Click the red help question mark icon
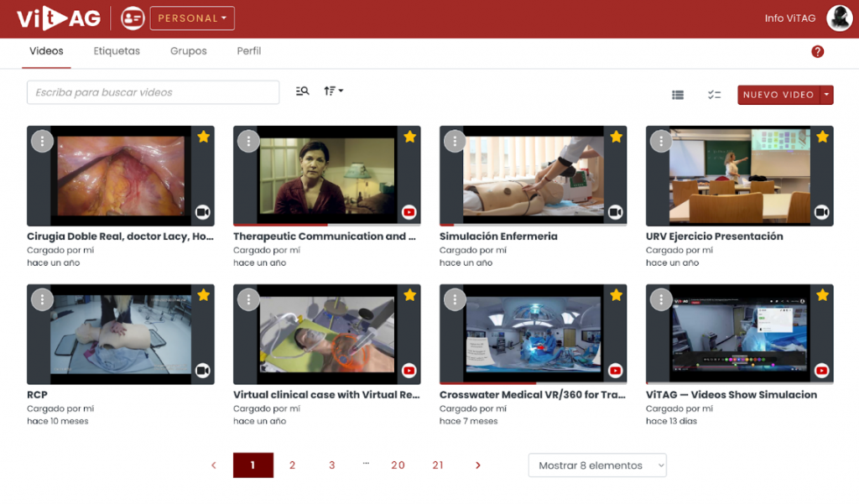Image resolution: width=859 pixels, height=504 pixels. coord(817,51)
